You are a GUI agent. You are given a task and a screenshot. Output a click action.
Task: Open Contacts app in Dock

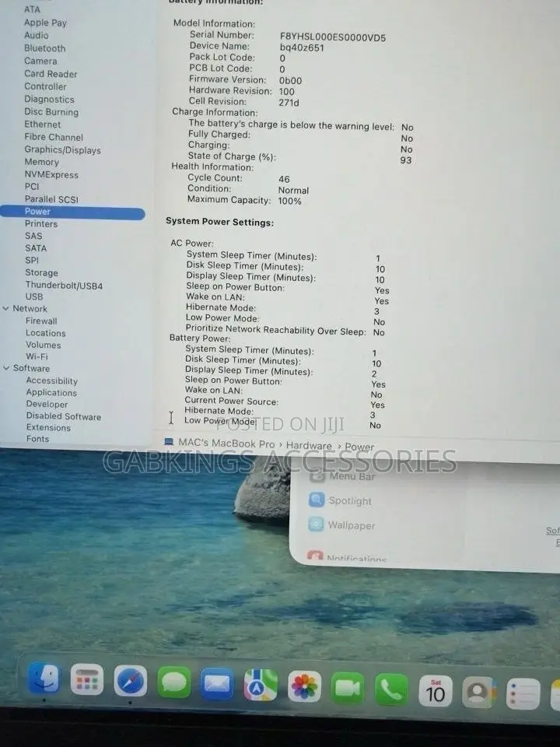(x=479, y=693)
